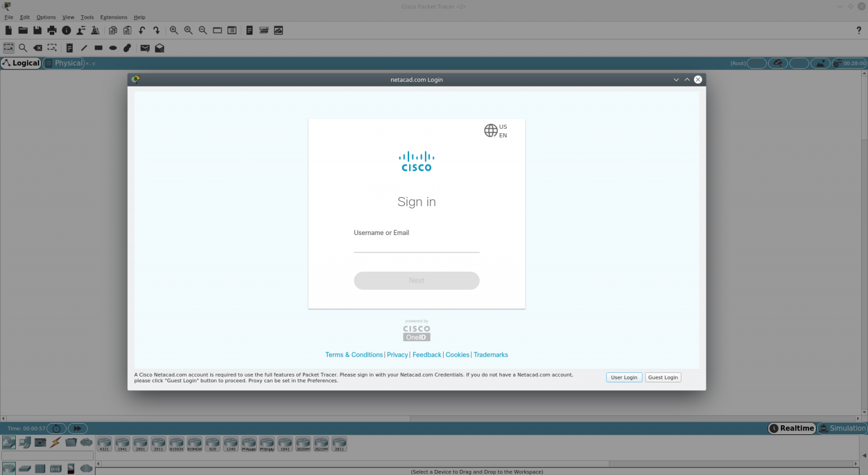
Task: Open the Custom Devices dialog icon
Action: [x=232, y=30]
